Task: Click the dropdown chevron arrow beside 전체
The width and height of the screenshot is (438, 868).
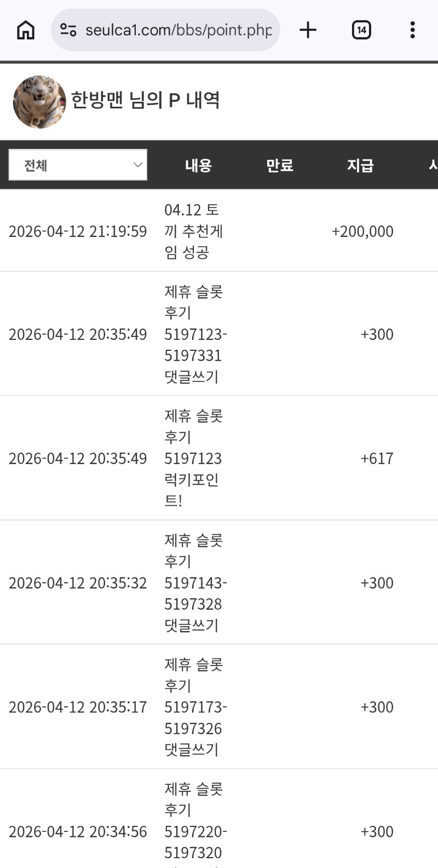Action: point(137,165)
